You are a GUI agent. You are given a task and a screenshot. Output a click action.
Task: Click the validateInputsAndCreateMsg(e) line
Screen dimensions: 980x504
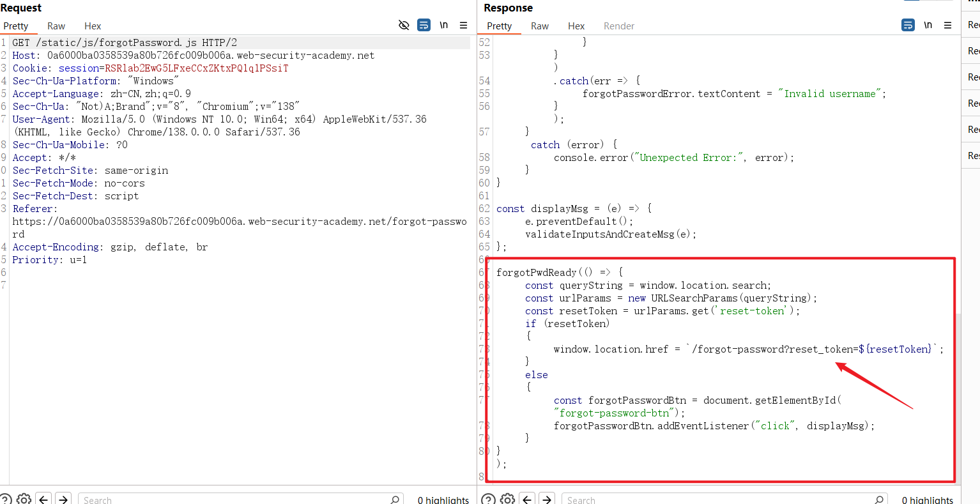click(x=611, y=234)
